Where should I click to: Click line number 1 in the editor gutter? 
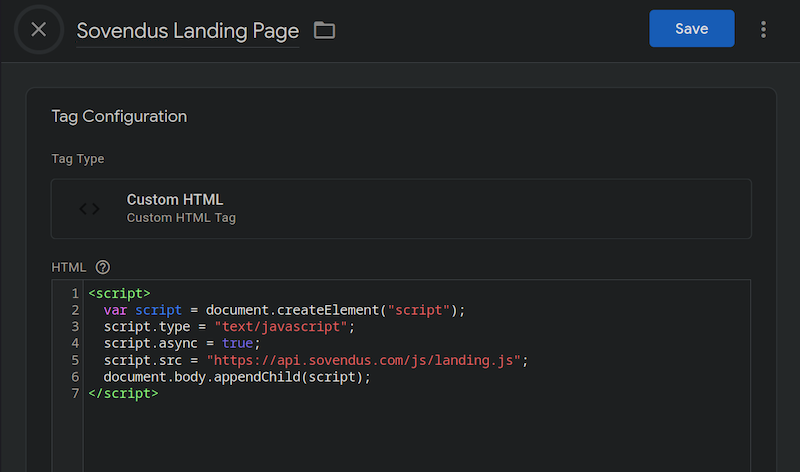coord(75,293)
